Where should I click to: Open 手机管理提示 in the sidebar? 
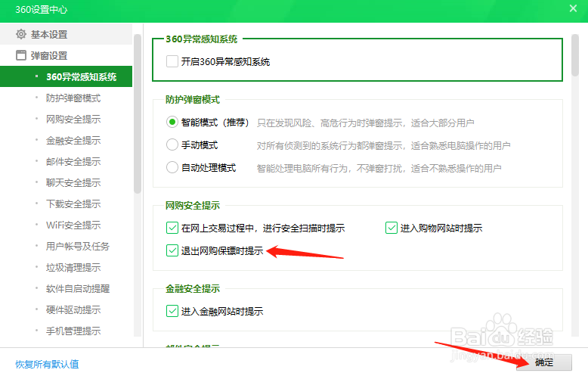(x=73, y=331)
